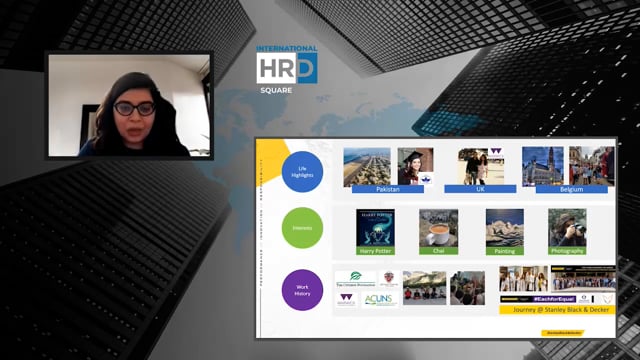Click the speaker webcam video window
Image resolution: width=640 pixels, height=360 pixels.
pos(129,105)
